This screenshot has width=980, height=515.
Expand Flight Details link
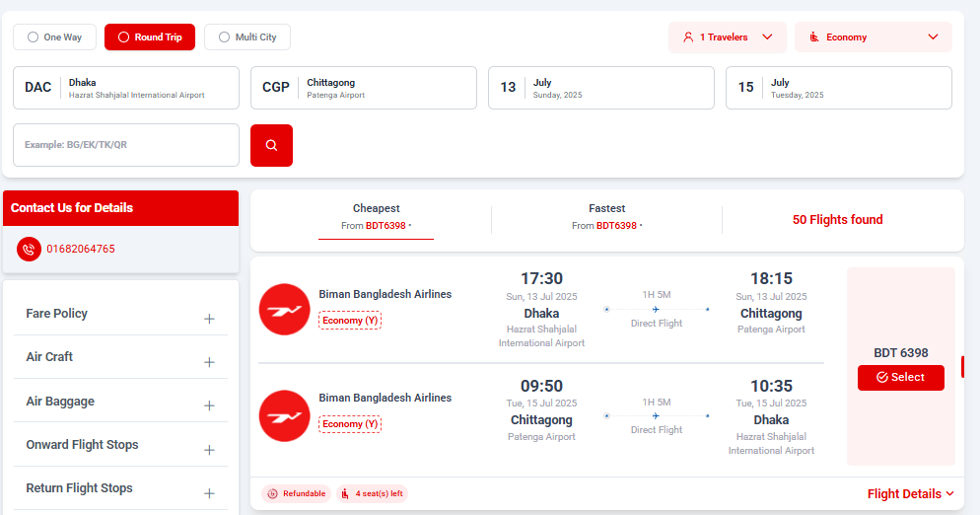pyautogui.click(x=911, y=493)
